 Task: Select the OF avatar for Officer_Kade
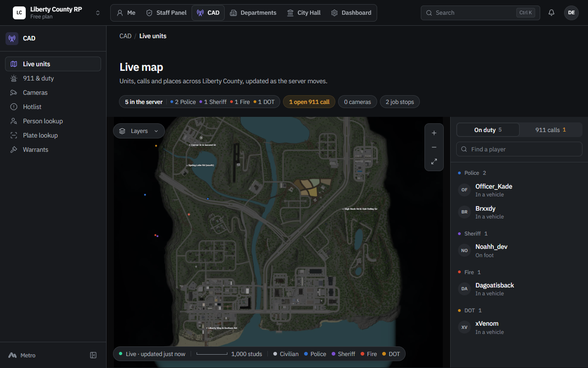pyautogui.click(x=464, y=190)
